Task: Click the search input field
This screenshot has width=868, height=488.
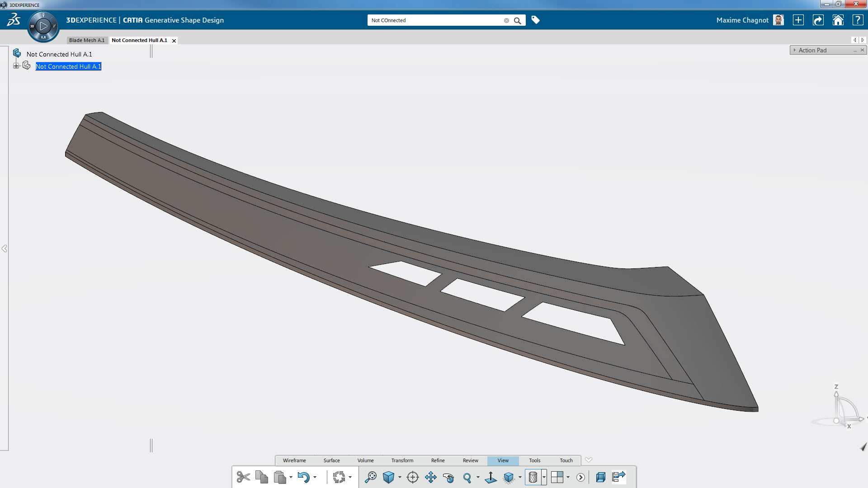Action: click(x=436, y=20)
